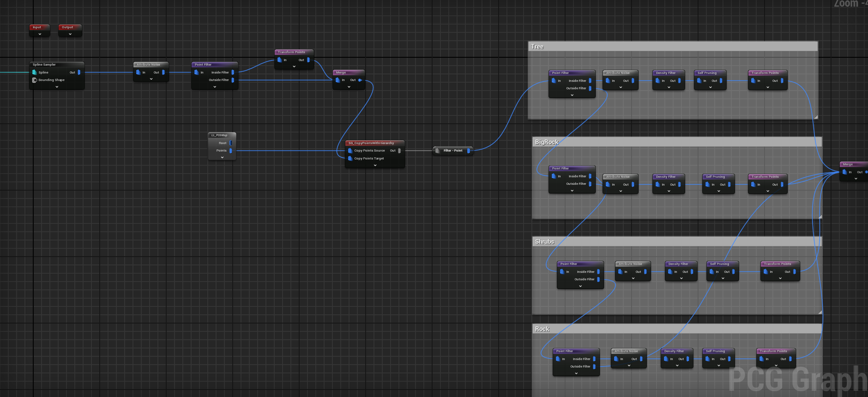The width and height of the screenshot is (868, 397).
Task: Click the Points output pin on LL_PCGMap
Action: pos(231,151)
